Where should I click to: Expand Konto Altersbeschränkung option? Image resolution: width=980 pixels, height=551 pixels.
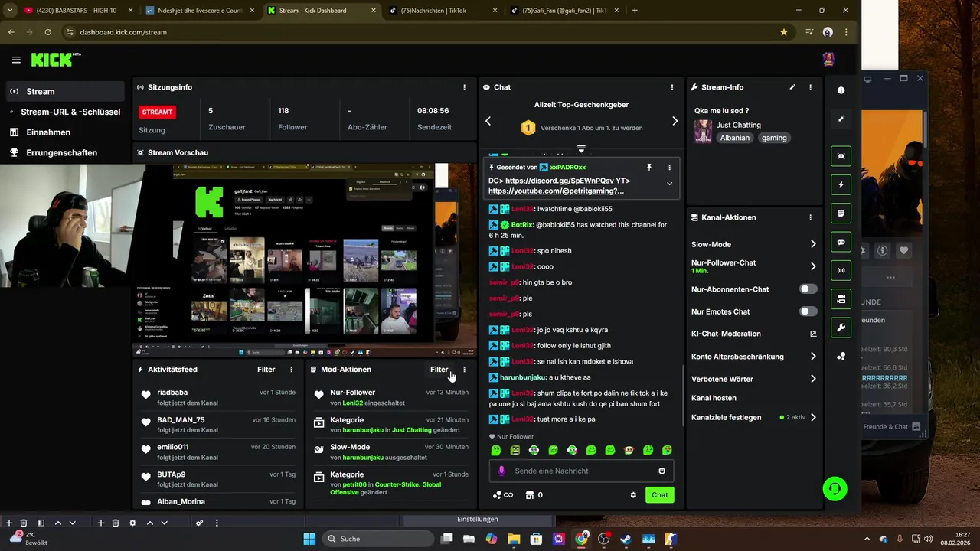click(x=813, y=357)
